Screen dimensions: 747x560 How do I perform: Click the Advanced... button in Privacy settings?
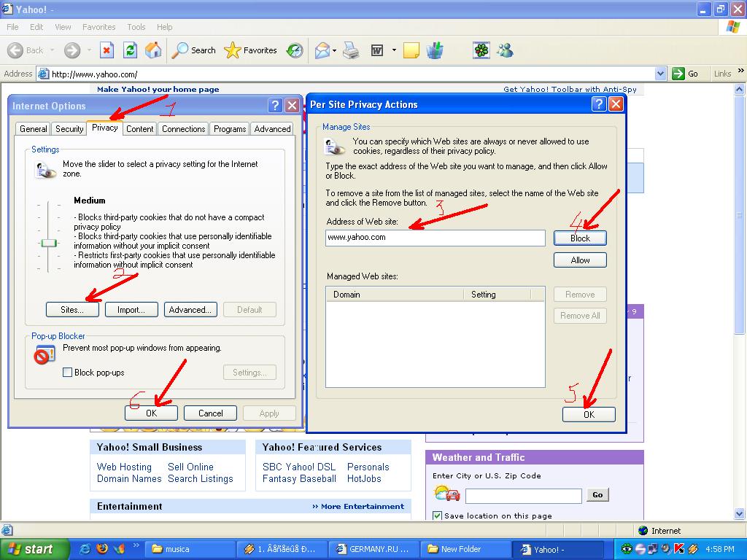(x=190, y=309)
